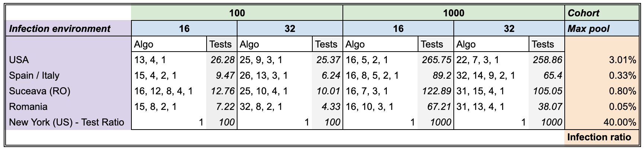Click the New York (US) - Test Ratio cell
Screen dimensions: 644x150
pyautogui.click(x=68, y=122)
